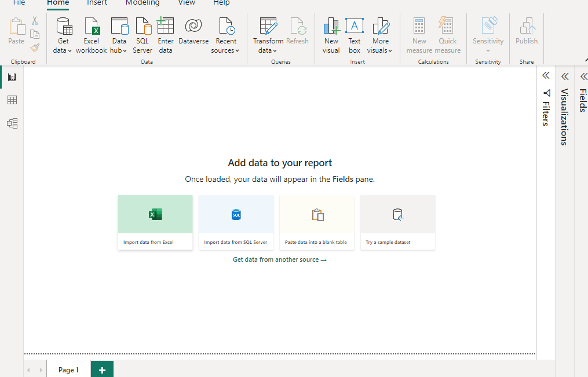Click the Try a sample dataset card
588x377 pixels.
tap(397, 222)
